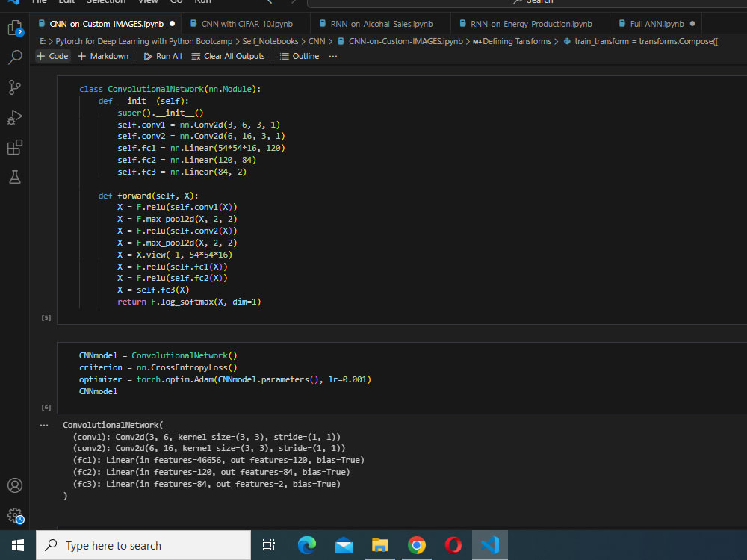
Task: Click the self.fc1 = nn.Linear line
Action: coord(201,148)
